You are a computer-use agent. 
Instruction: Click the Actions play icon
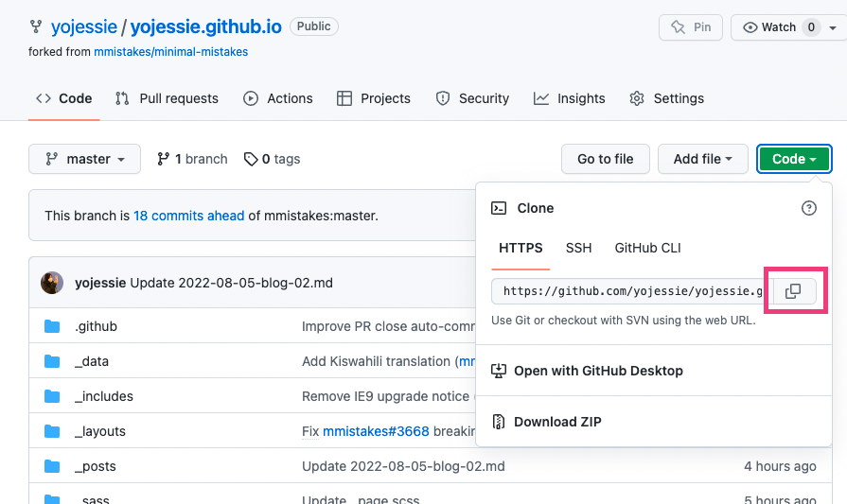tap(251, 98)
